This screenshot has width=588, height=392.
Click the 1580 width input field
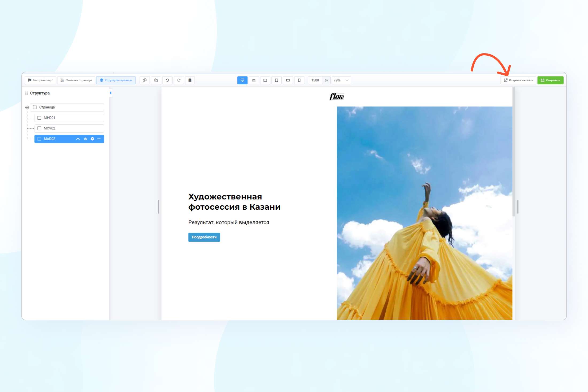click(315, 80)
